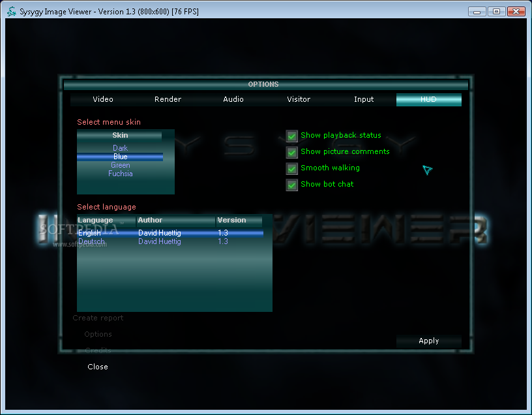Click the Apply button
The height and width of the screenshot is (415, 532).
429,341
